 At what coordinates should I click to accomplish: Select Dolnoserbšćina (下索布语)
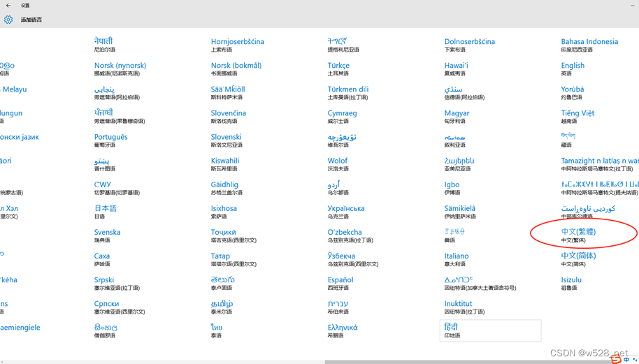tap(470, 45)
